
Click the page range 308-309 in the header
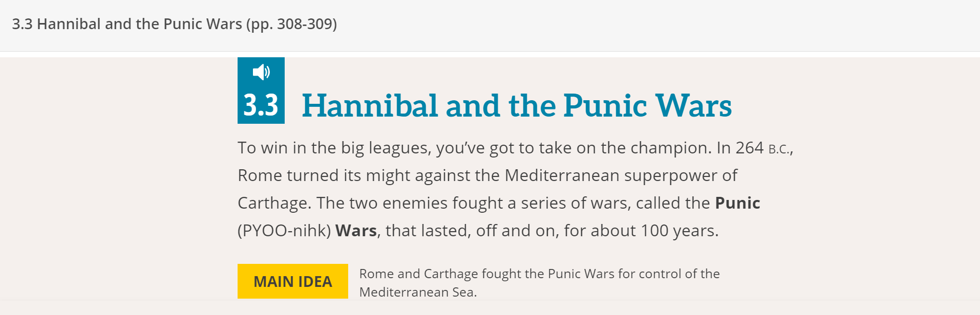[306, 24]
